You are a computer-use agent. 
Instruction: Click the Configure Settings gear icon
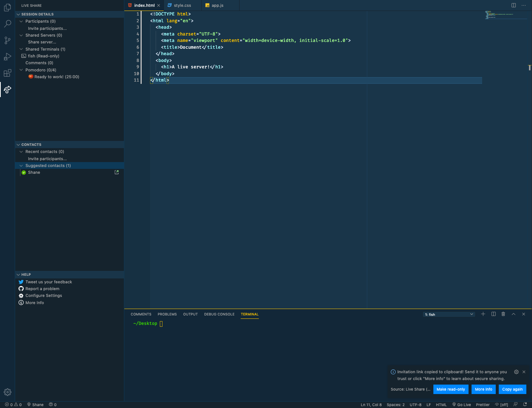click(x=21, y=295)
